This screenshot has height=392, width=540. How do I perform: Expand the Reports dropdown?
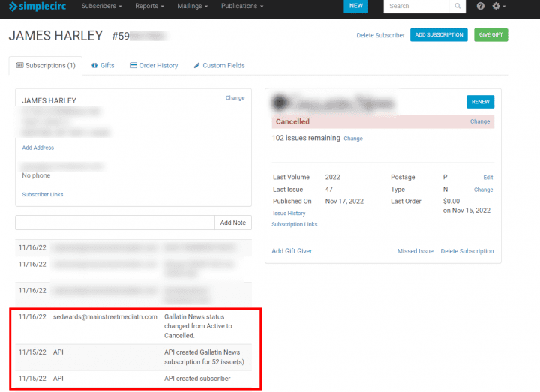coord(149,6)
